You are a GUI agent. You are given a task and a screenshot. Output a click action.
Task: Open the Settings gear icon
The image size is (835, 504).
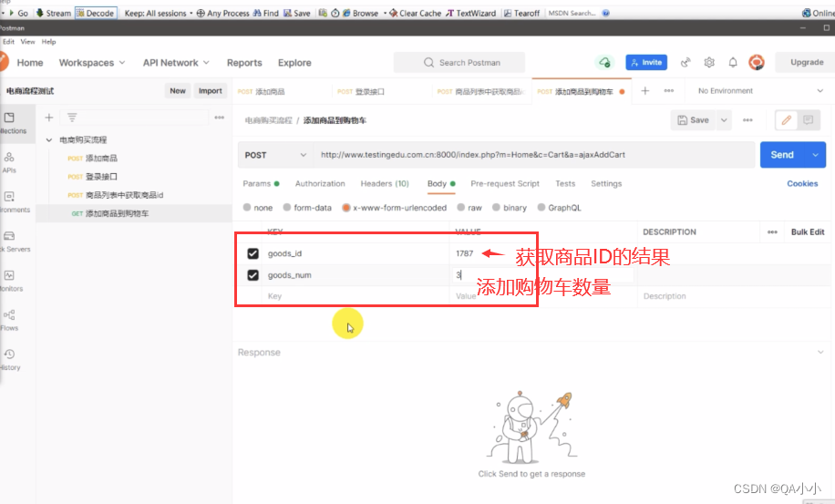point(709,62)
